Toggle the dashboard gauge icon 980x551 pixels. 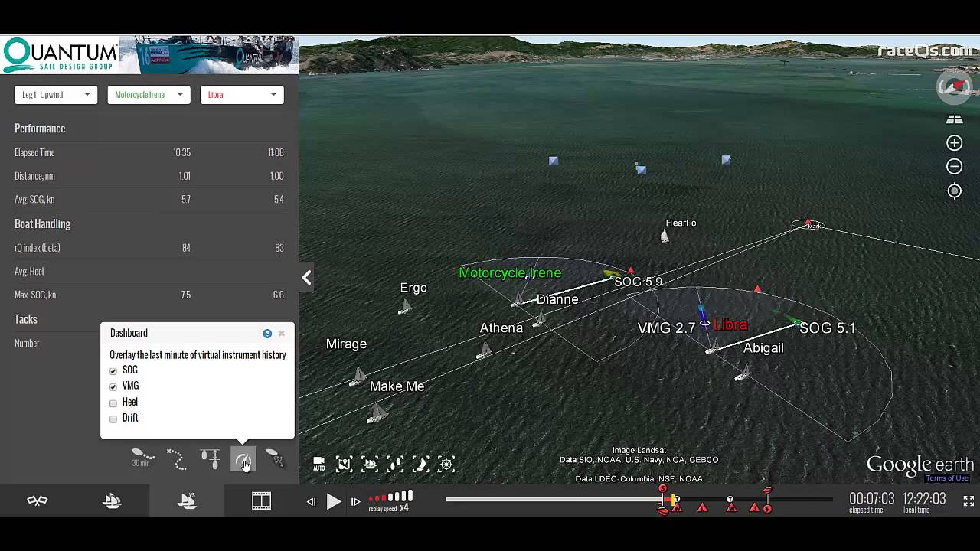tap(243, 460)
